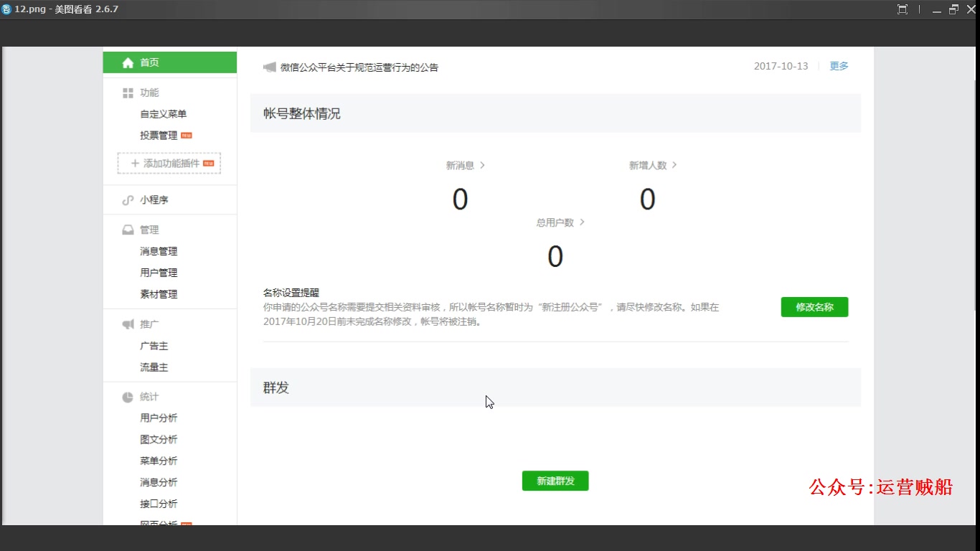Screen dimensions: 980x551
Task: Open 投票管理 in the sidebar
Action: tap(159, 136)
